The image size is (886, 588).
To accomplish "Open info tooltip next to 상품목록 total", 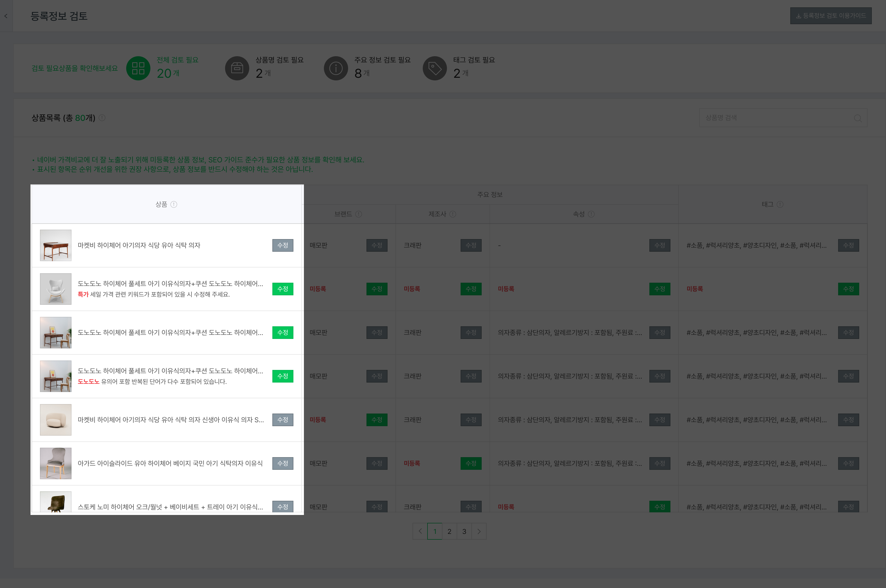I will [x=102, y=118].
